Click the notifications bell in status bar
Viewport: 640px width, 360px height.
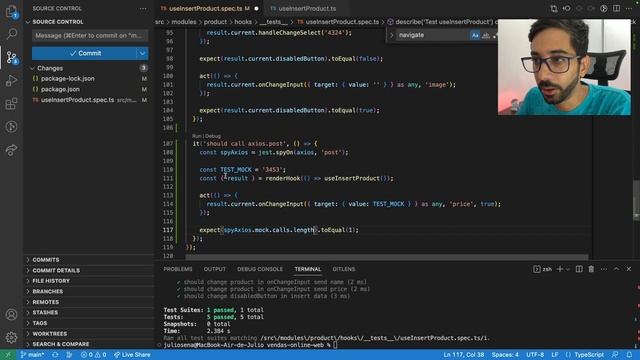pos(629,355)
